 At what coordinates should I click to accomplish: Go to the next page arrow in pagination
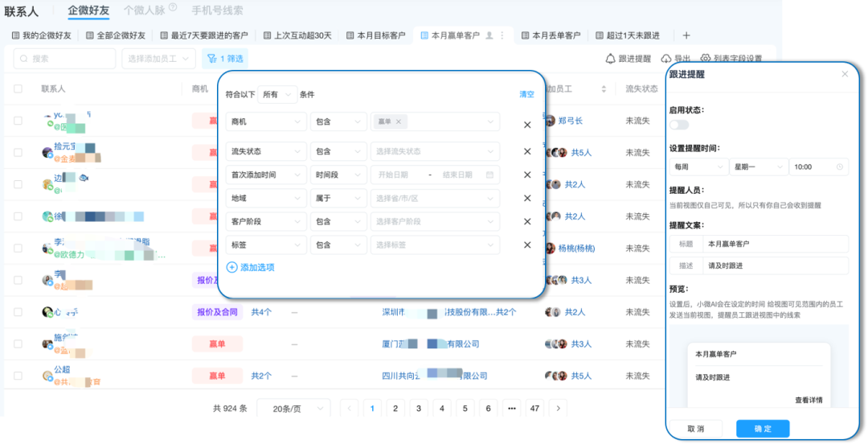click(x=558, y=409)
